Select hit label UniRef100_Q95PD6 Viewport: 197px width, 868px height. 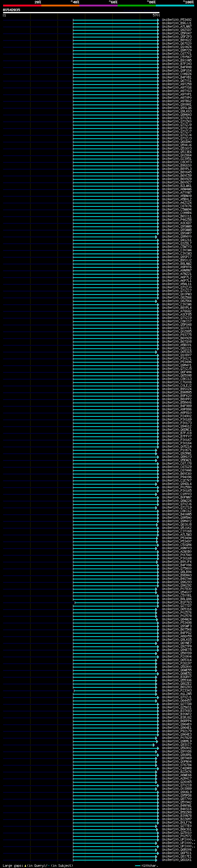[177, 795]
